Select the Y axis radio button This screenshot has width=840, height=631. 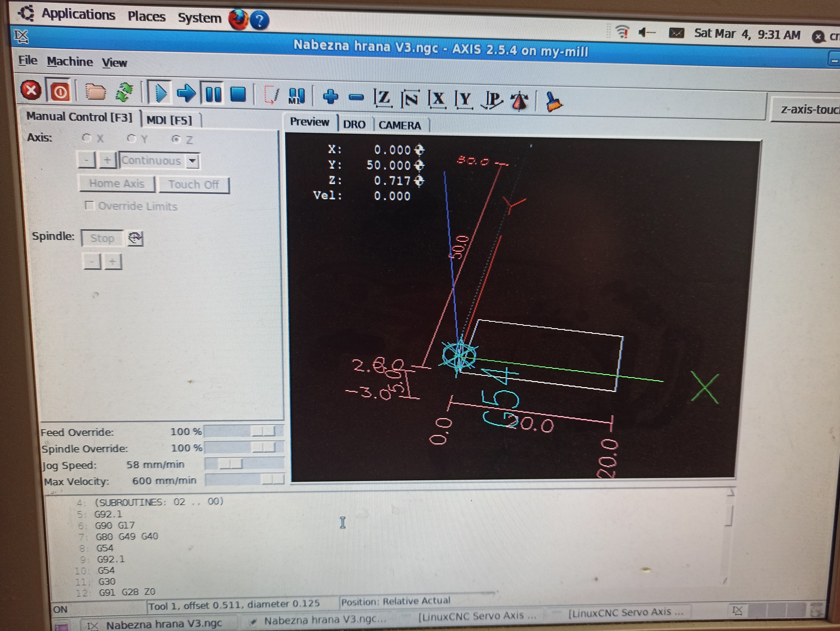click(131, 139)
